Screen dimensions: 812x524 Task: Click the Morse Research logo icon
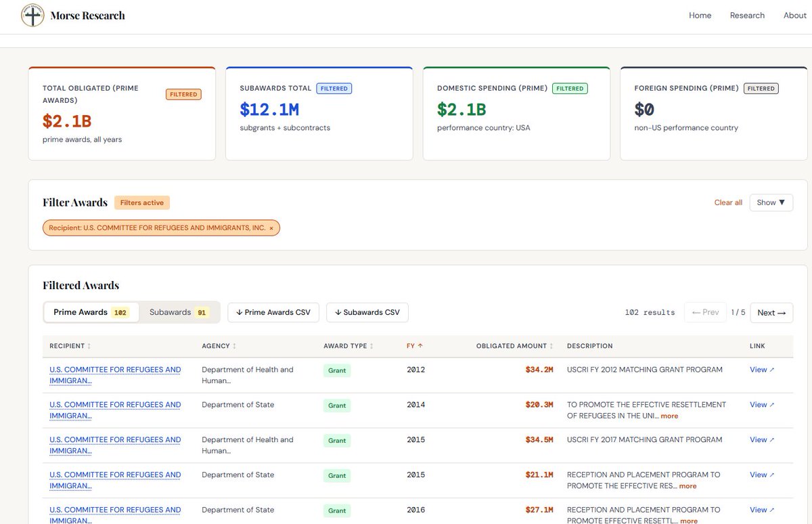32,15
